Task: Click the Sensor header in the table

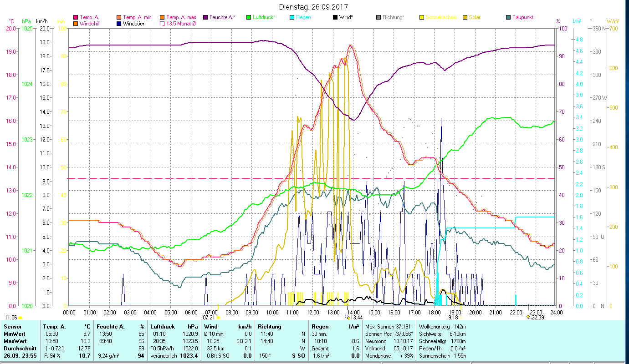Action: (x=13, y=327)
